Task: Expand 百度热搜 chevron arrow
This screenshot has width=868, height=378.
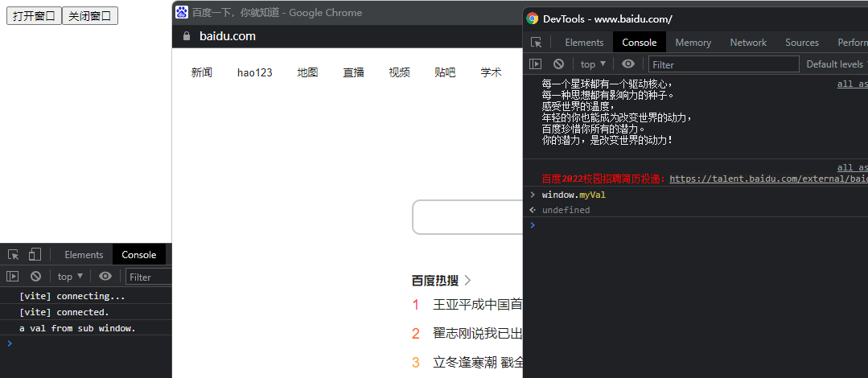Action: [x=467, y=281]
